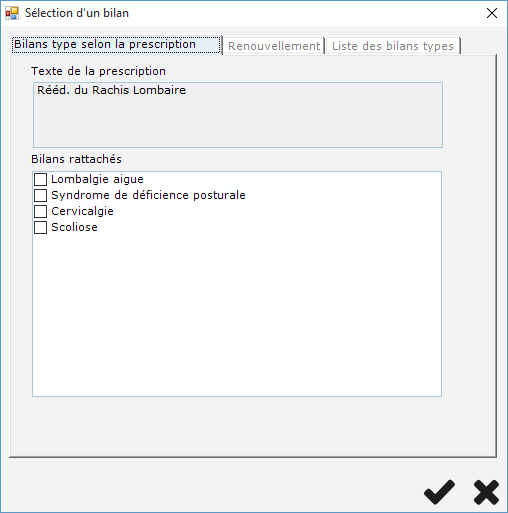Open the Liste des bilans types tab
Screen dimensions: 508x513
(x=393, y=46)
